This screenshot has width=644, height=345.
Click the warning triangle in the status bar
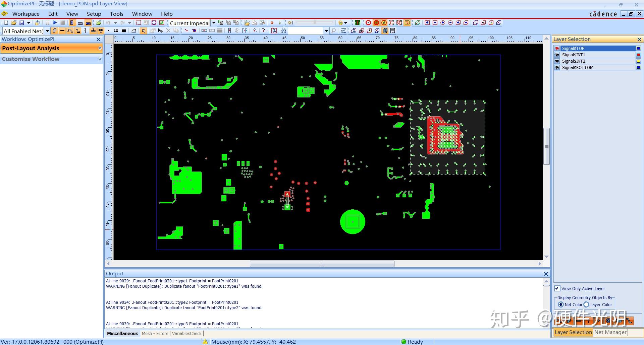(x=206, y=342)
